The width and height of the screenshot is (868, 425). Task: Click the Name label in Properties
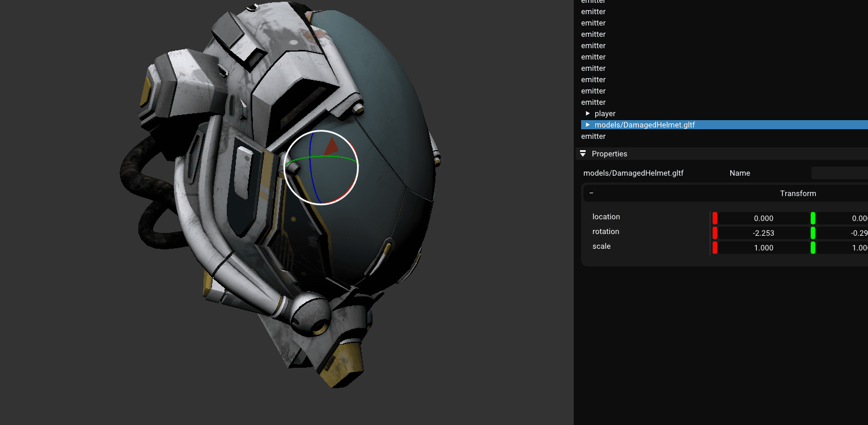coord(740,173)
